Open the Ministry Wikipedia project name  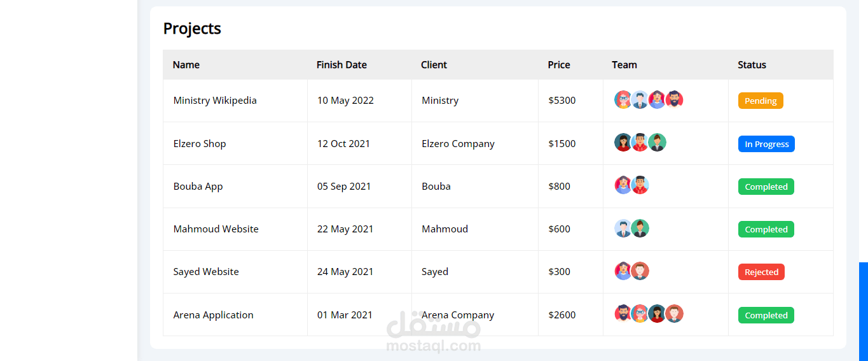[x=215, y=101]
